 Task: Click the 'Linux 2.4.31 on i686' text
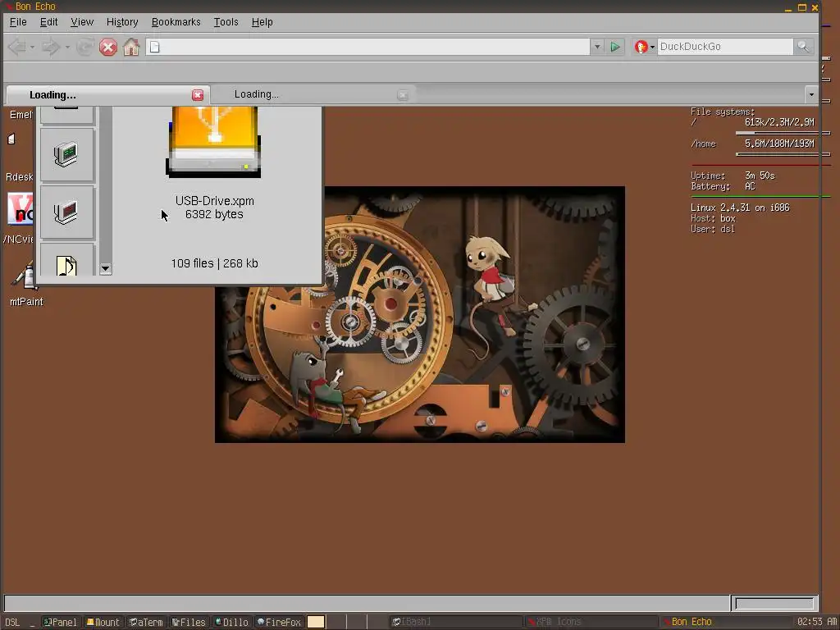740,208
